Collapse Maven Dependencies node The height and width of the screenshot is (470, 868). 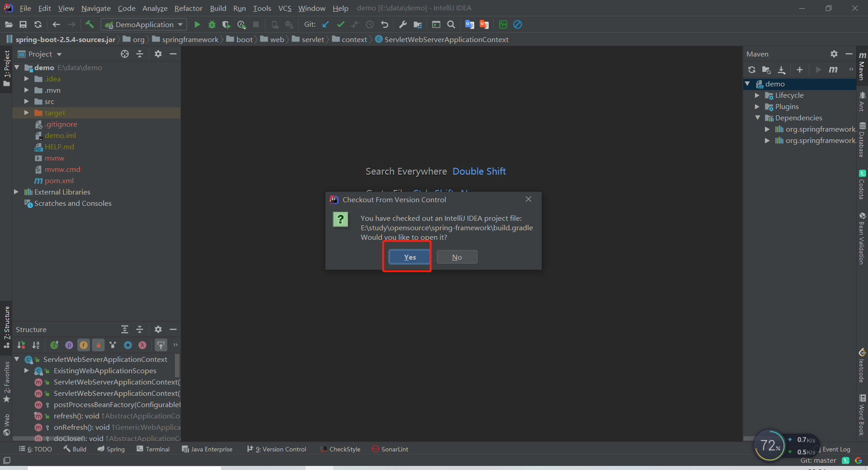757,118
